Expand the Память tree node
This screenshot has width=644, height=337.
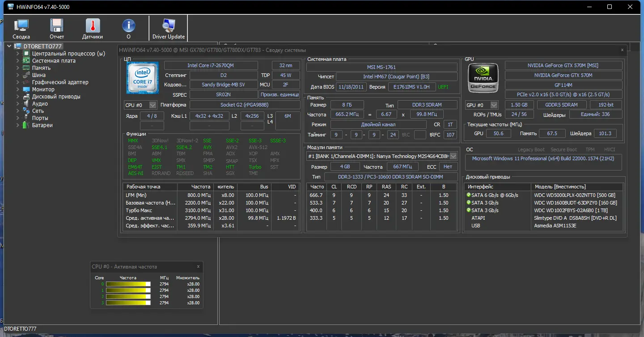tap(18, 68)
